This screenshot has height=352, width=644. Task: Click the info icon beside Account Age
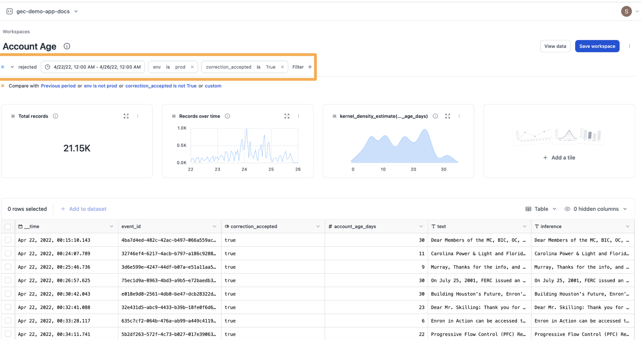pos(67,46)
